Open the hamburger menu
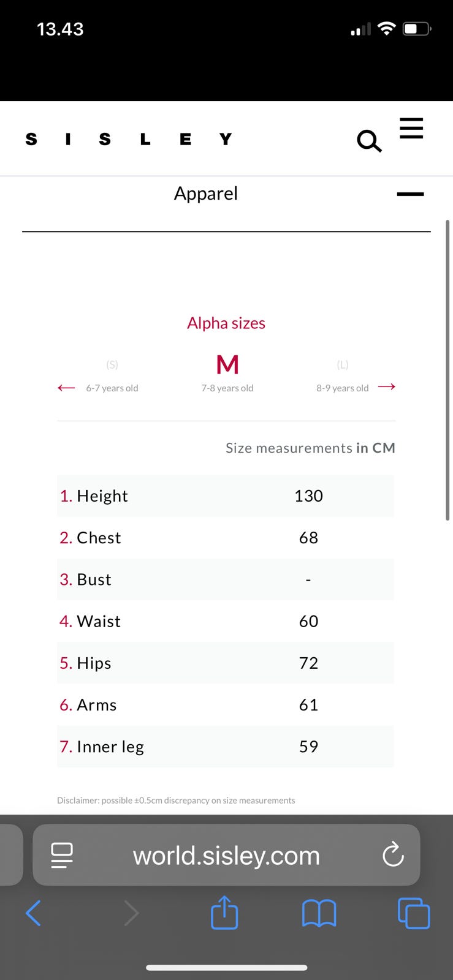 click(x=411, y=129)
